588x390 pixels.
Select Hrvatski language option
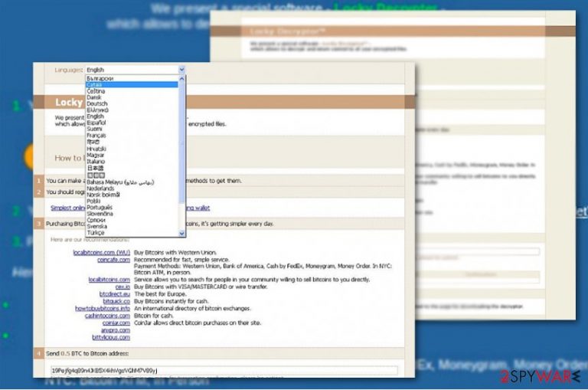click(x=96, y=149)
